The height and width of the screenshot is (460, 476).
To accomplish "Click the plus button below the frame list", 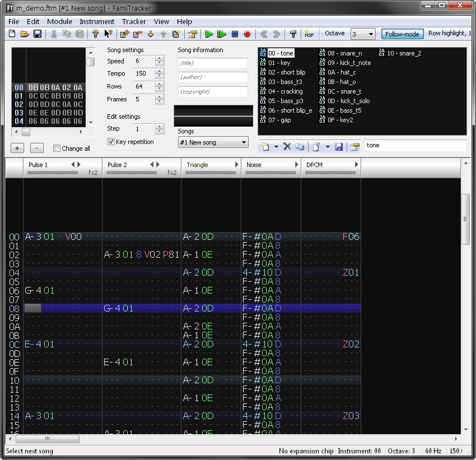I will click(x=17, y=148).
